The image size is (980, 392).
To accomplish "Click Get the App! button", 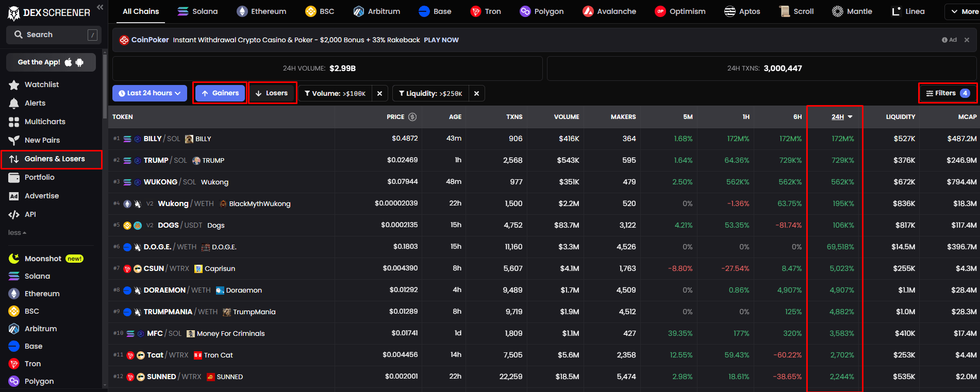I will click(x=51, y=62).
